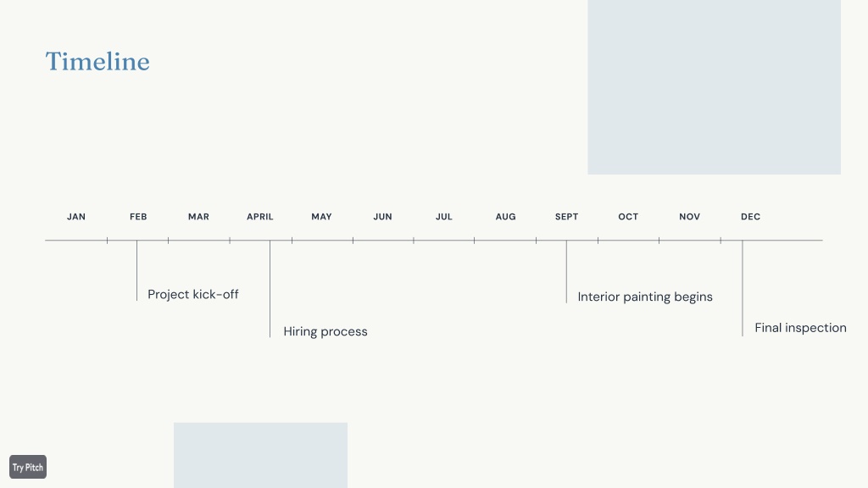This screenshot has width=868, height=488.
Task: Click the MAY month label
Action: 321,217
